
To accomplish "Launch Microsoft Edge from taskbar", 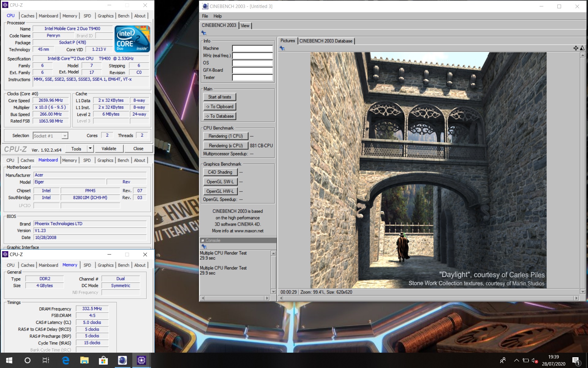I will (x=66, y=360).
